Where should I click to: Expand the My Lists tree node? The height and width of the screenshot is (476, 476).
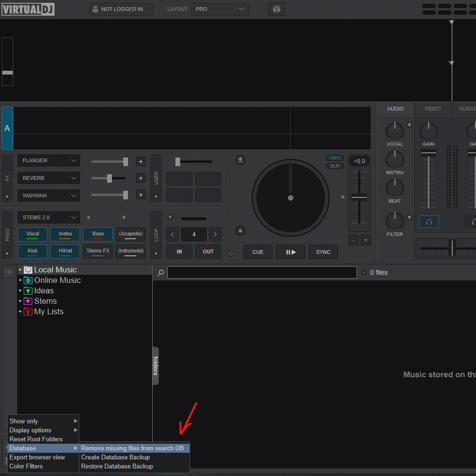click(x=20, y=311)
